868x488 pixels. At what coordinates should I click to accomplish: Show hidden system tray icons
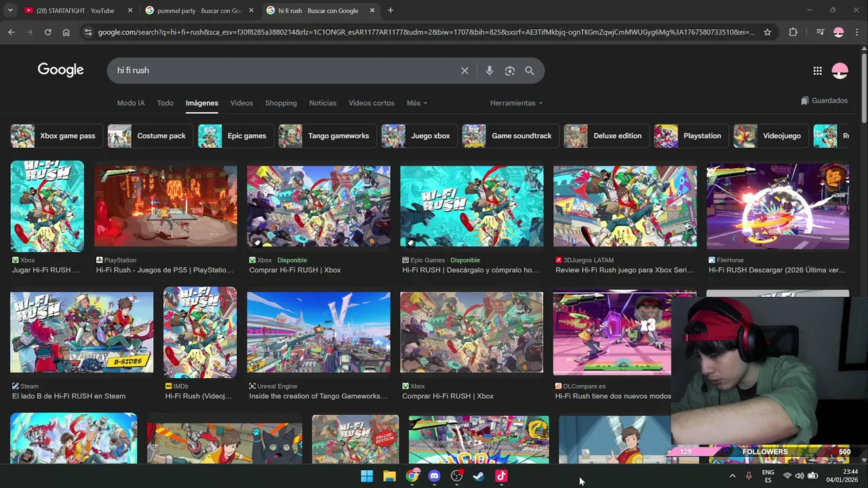[732, 476]
